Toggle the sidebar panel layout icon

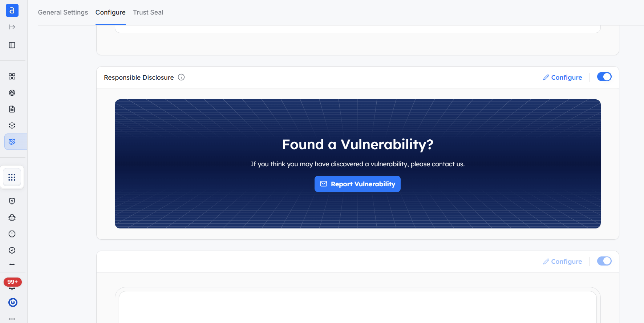tap(12, 45)
